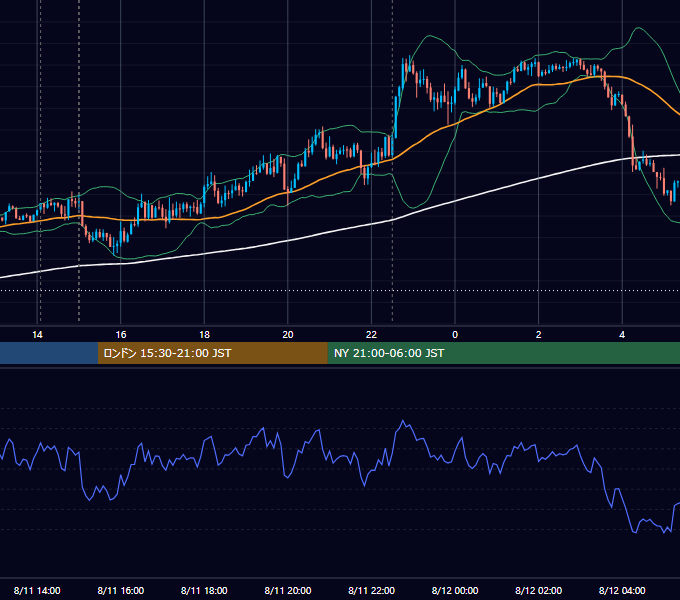Screen dimensions: 680x600
Task: Click the 8/12 02:00 time label
Action: pyautogui.click(x=538, y=590)
